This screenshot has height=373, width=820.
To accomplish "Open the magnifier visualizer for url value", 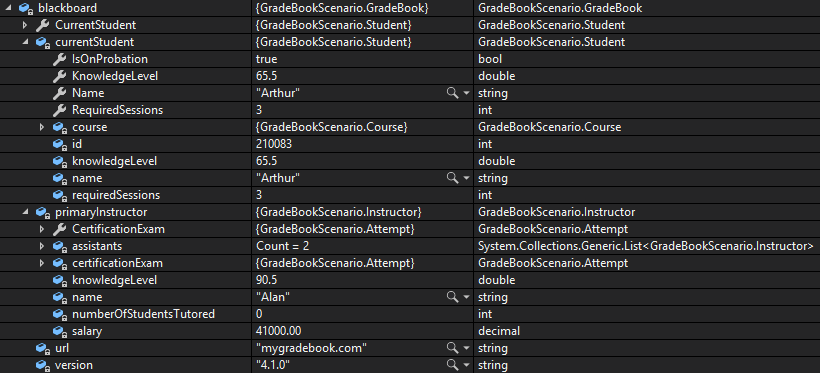I will (x=452, y=348).
